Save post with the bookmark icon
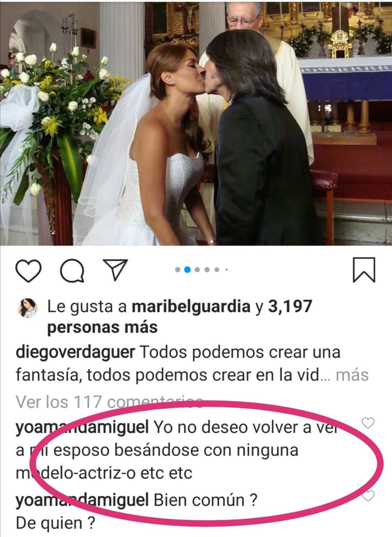This screenshot has width=392, height=537. coord(363,271)
